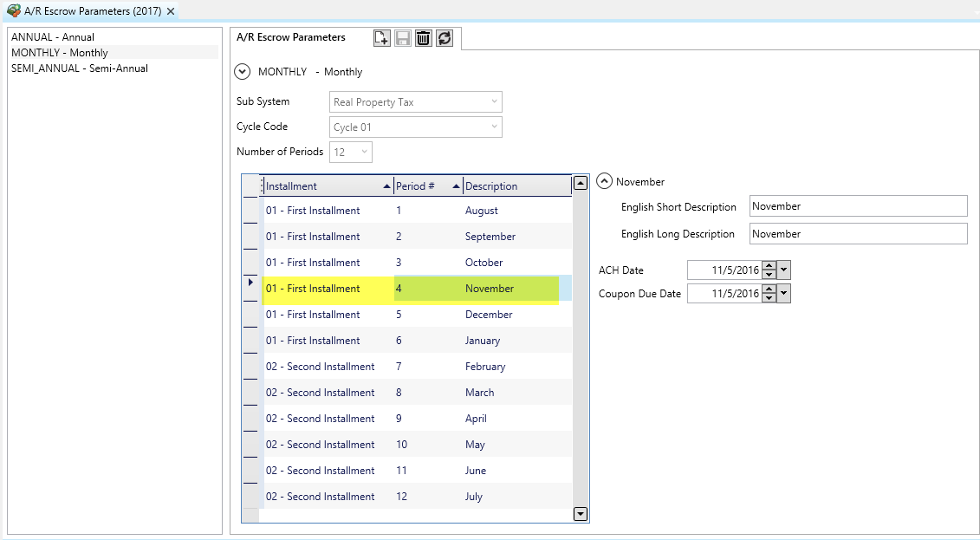Viewport: 980px width, 540px height.
Task: Decrease the ACH Date value
Action: pos(769,275)
